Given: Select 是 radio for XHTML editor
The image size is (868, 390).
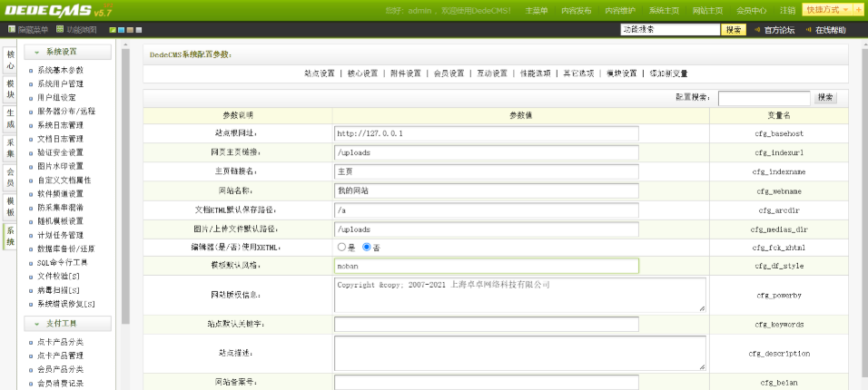Looking at the screenshot, I should click(341, 247).
